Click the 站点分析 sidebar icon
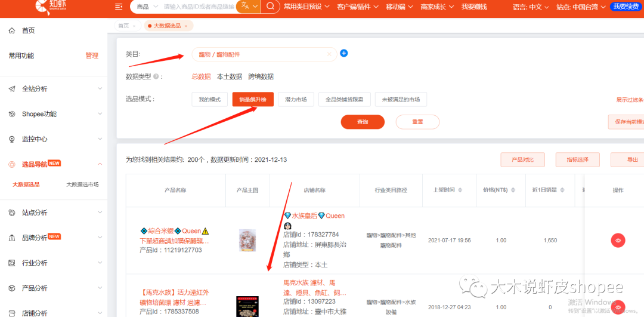The height and width of the screenshot is (317, 644). coord(12,213)
